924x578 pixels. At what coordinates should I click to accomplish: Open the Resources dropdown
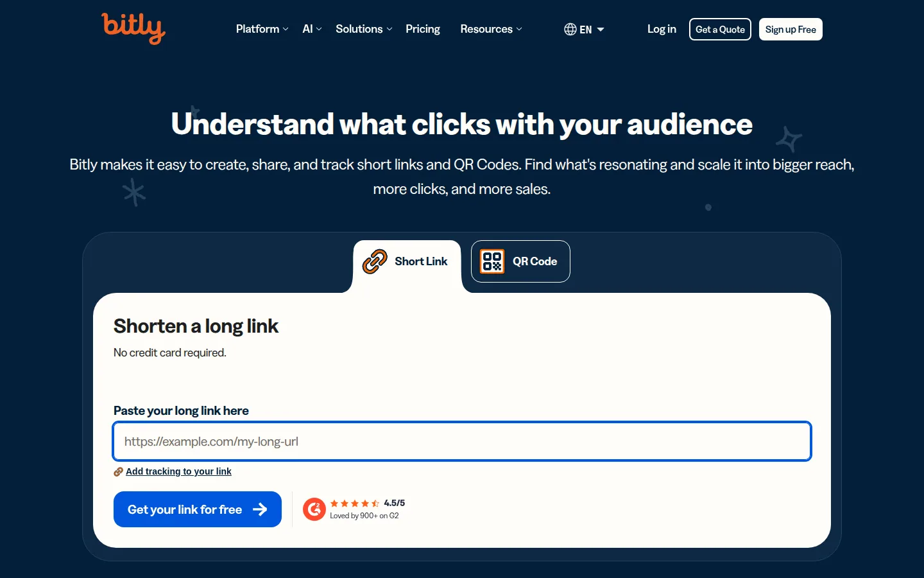pyautogui.click(x=491, y=29)
